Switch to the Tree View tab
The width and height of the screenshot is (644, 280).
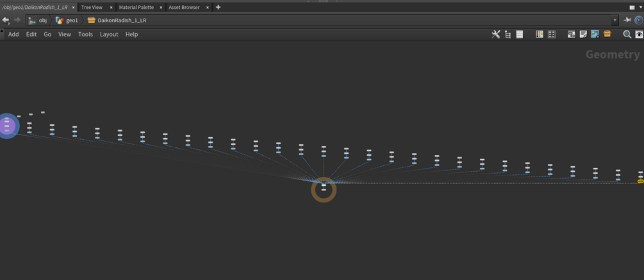[92, 8]
